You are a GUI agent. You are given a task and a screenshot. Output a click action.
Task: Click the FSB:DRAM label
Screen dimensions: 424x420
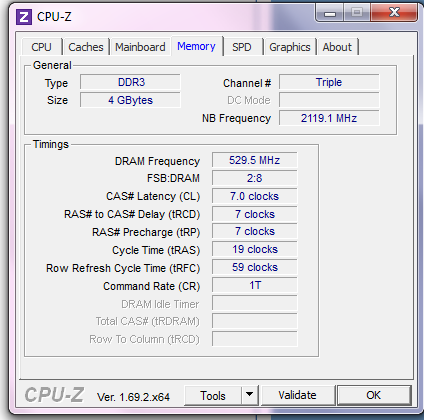click(173, 178)
